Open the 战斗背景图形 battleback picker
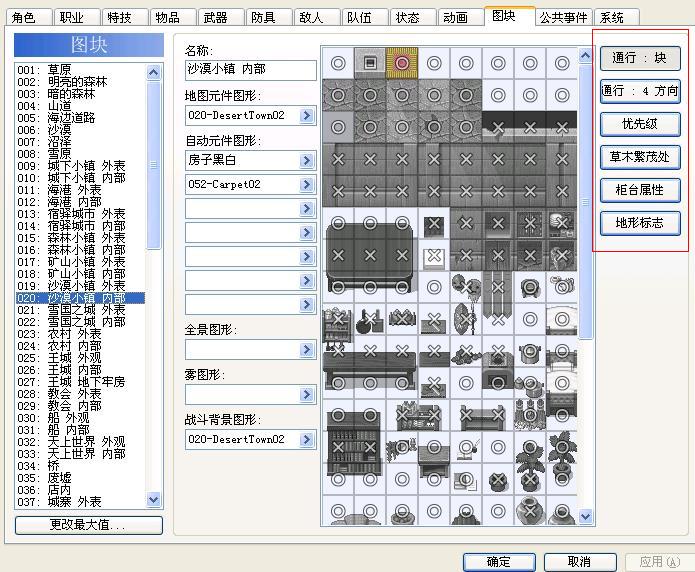 point(306,439)
